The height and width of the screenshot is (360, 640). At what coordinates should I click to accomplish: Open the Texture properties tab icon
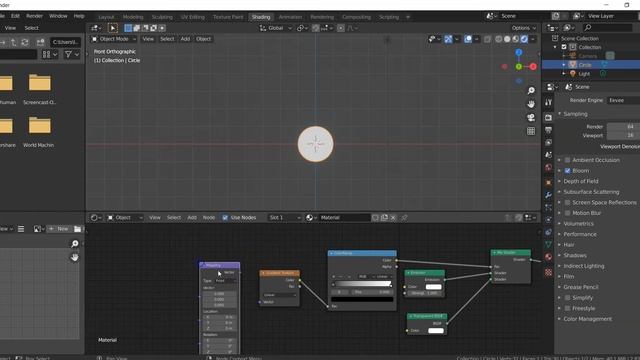tap(548, 272)
